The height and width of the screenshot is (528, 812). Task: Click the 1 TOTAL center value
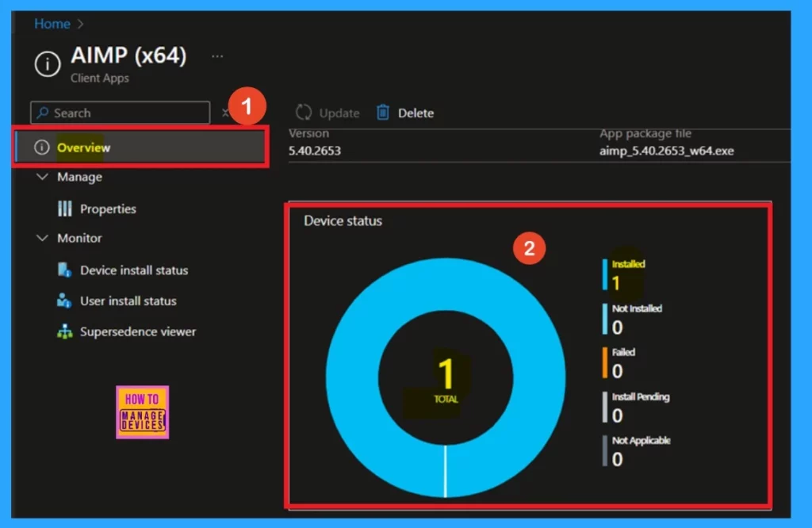[x=446, y=380]
